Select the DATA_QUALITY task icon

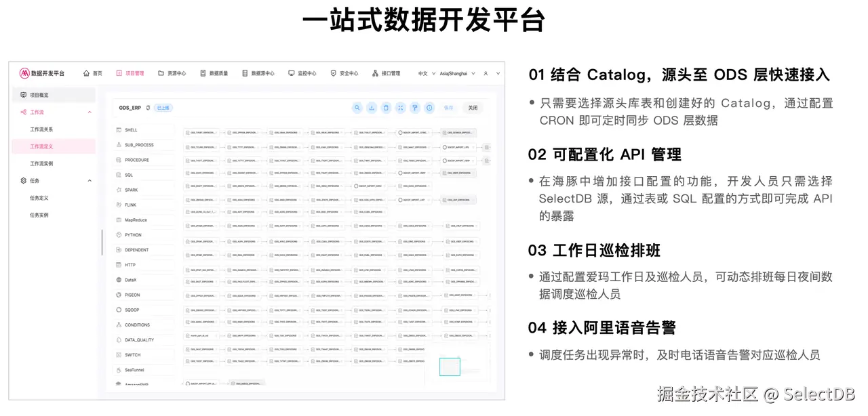pos(119,339)
